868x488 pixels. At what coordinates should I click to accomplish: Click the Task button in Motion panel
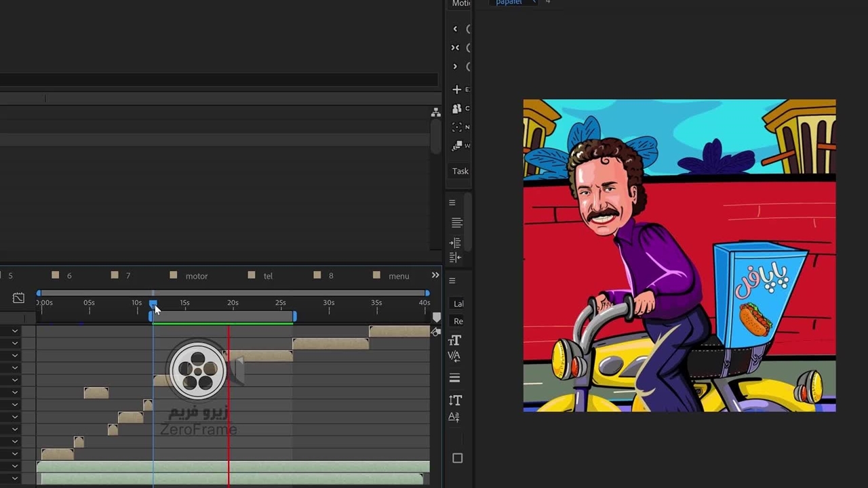460,171
